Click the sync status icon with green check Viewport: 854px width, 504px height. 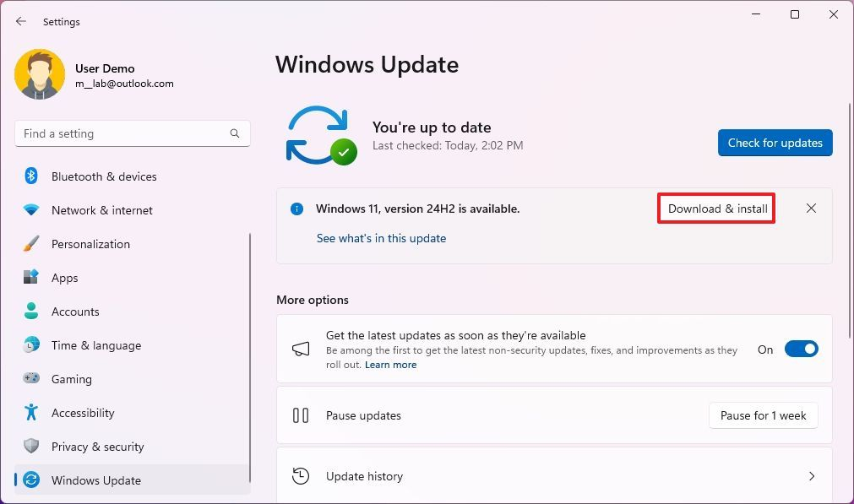click(x=321, y=136)
